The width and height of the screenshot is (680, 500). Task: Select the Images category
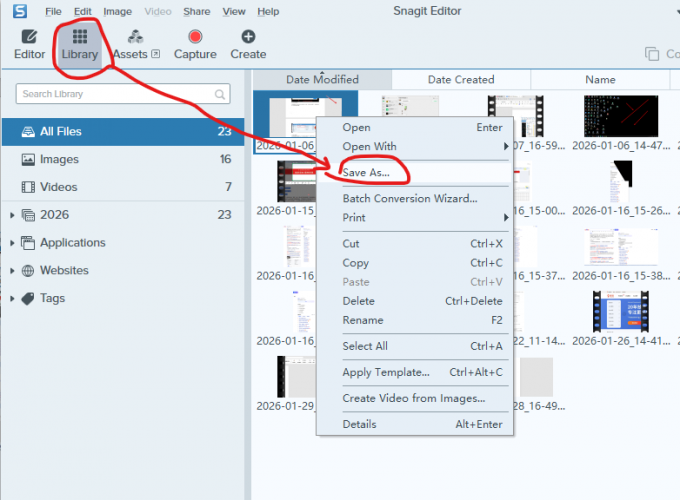[x=59, y=159]
